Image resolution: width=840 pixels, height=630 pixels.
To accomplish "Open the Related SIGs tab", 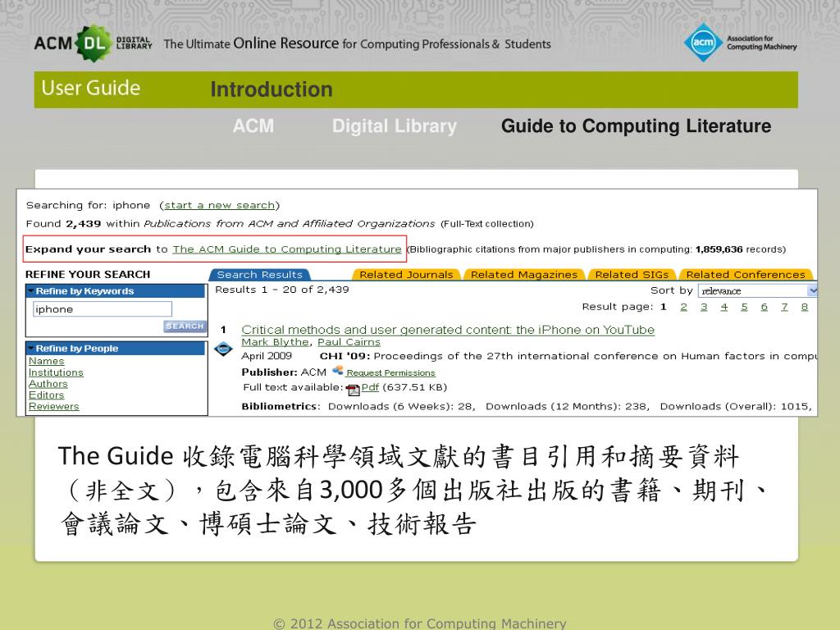I will (632, 274).
